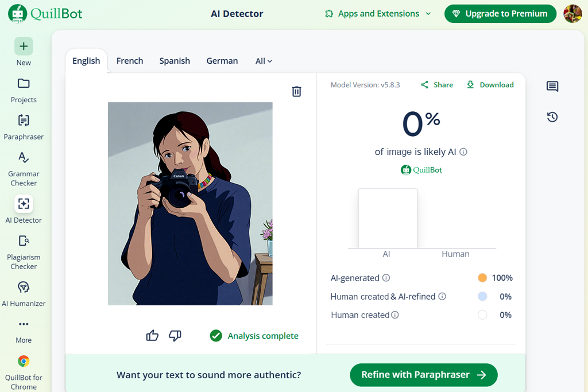
Task: Open the Paraphraser tool
Action: tap(24, 127)
